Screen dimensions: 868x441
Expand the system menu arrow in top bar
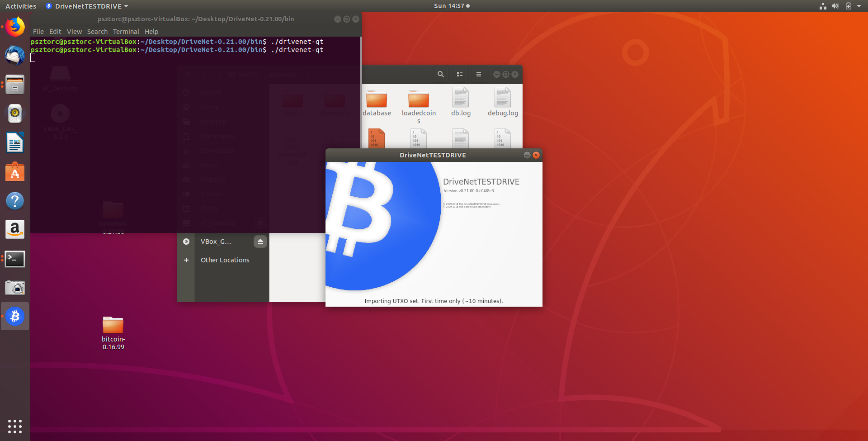[x=859, y=6]
